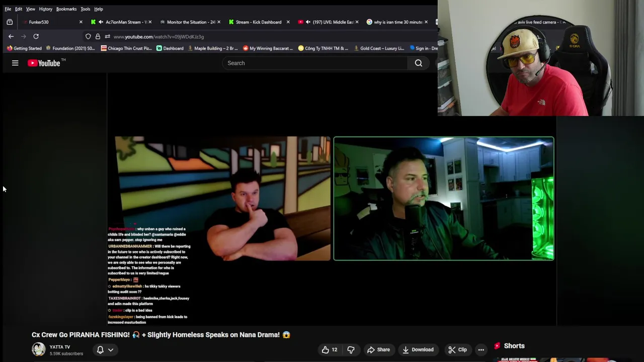Open the Getting Started bookmark
Image resolution: width=644 pixels, height=362 pixels.
(x=24, y=48)
